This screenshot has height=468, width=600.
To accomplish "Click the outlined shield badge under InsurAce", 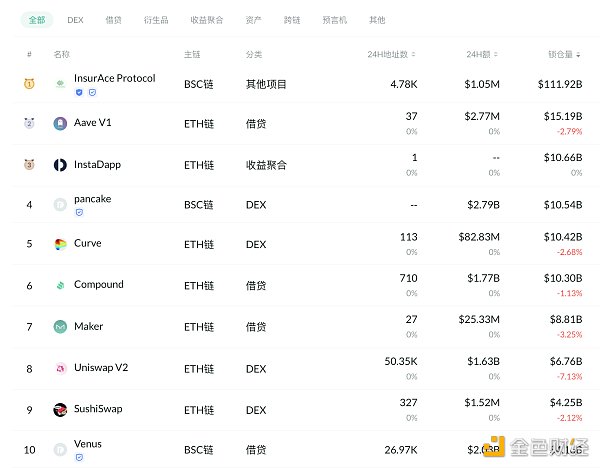I will tap(92, 92).
